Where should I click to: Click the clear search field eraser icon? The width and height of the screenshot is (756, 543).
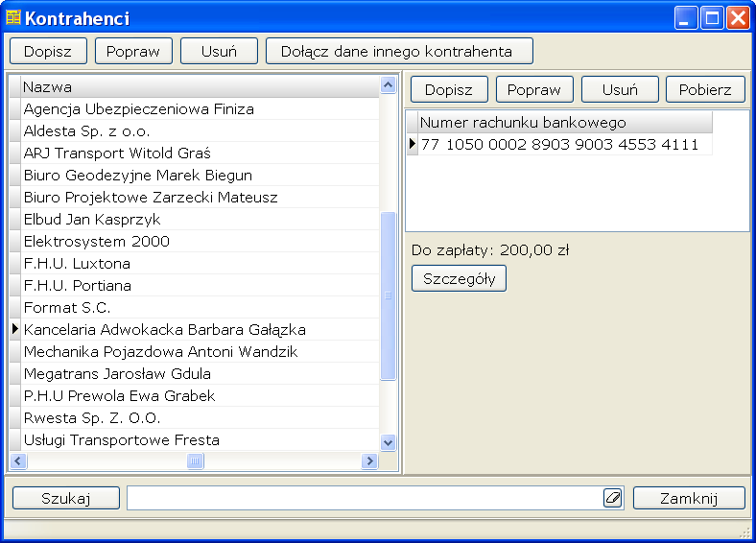613,498
